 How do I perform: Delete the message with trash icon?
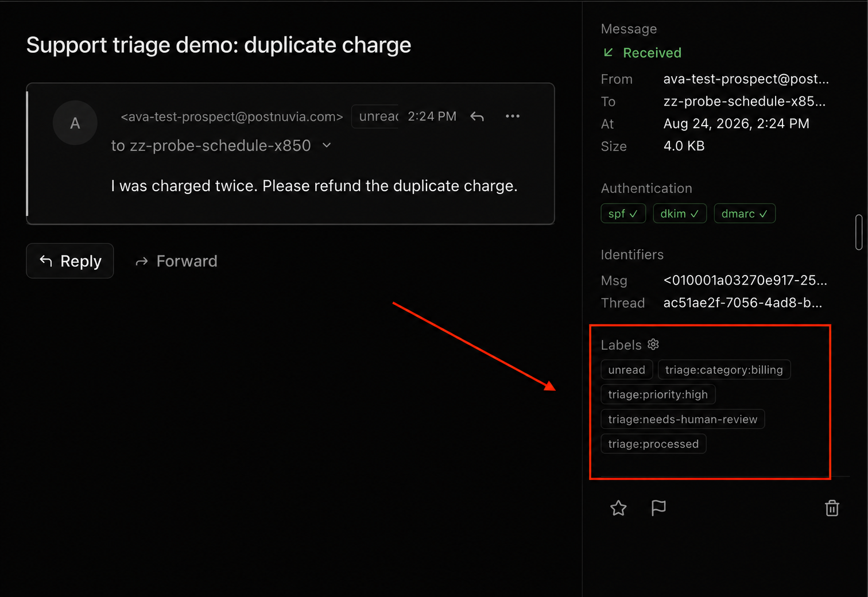[x=832, y=508]
